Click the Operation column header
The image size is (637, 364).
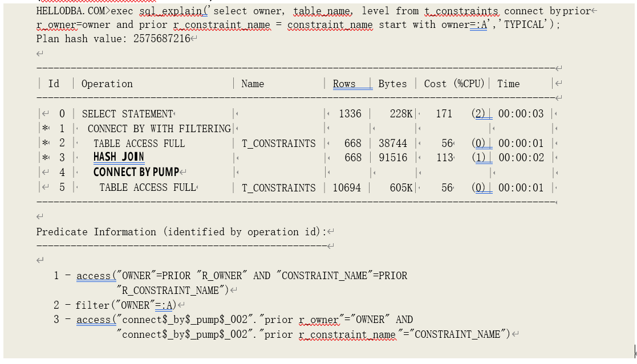point(107,84)
